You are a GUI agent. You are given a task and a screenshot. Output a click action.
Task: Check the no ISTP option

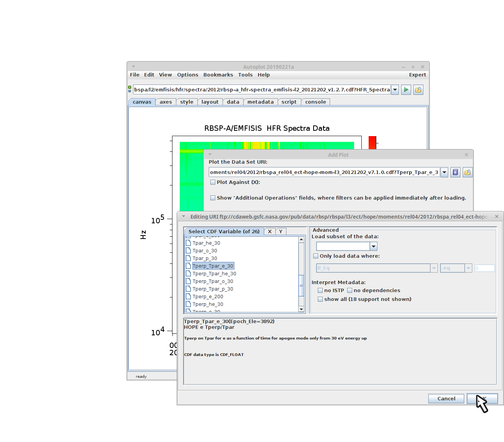pos(320,291)
